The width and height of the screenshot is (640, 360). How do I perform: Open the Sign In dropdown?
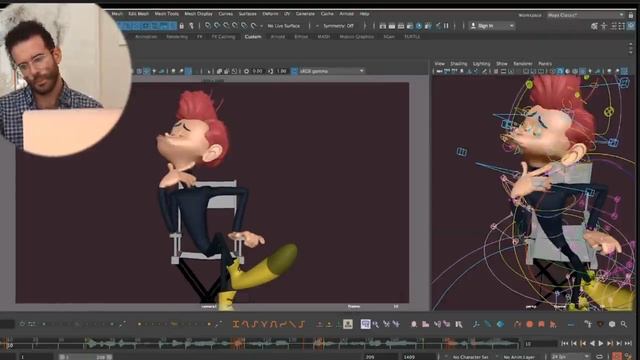[491, 26]
